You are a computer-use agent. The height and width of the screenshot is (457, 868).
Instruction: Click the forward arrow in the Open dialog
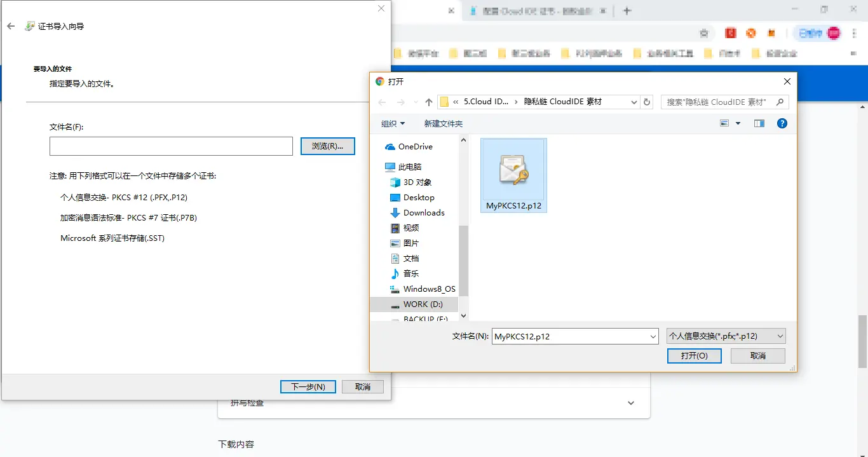(400, 102)
